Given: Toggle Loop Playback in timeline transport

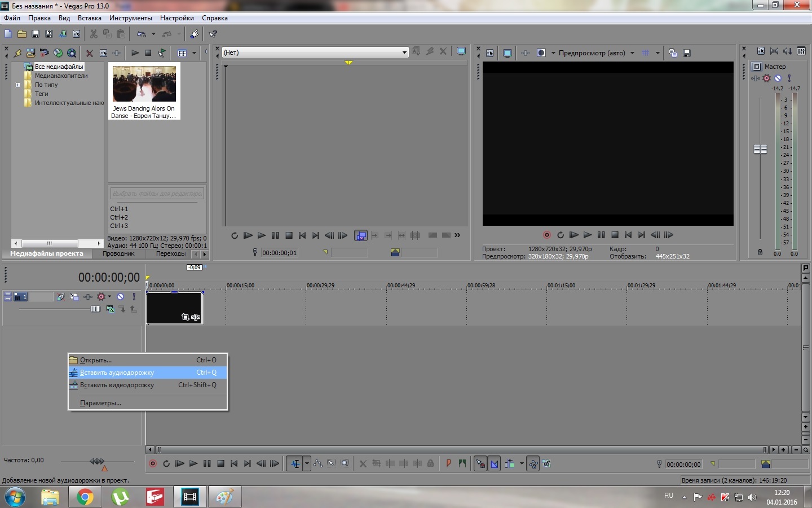Looking at the screenshot, I should [x=166, y=463].
